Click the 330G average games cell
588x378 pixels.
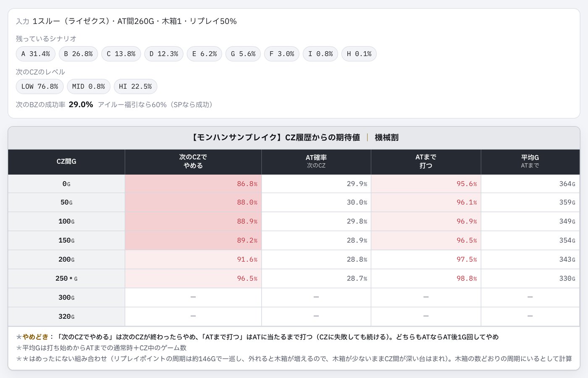(x=530, y=279)
